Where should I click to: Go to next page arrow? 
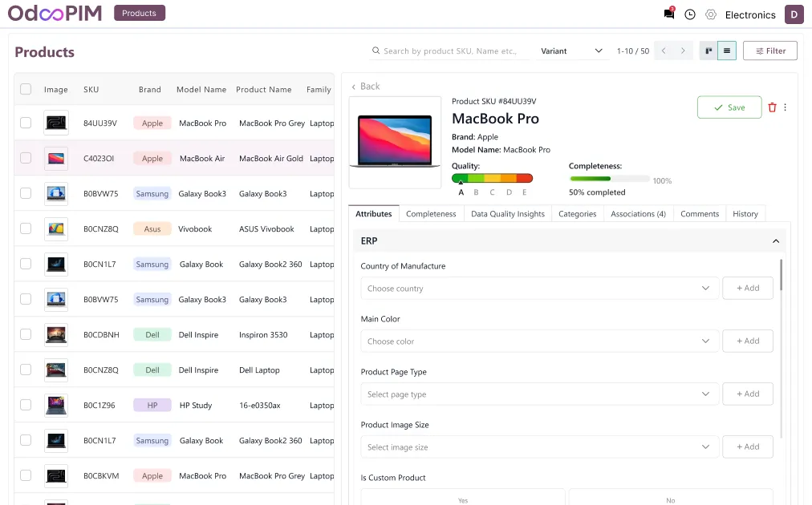(x=683, y=50)
